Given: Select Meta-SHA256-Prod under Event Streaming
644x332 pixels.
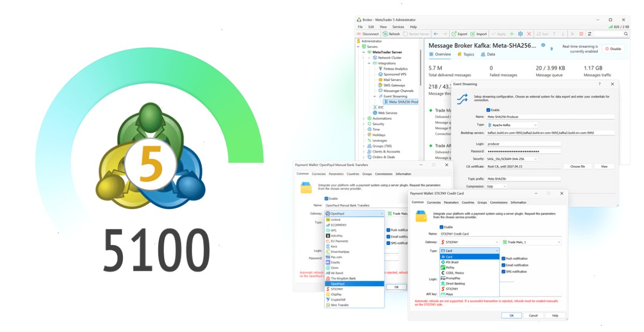Looking at the screenshot, I should click(400, 102).
